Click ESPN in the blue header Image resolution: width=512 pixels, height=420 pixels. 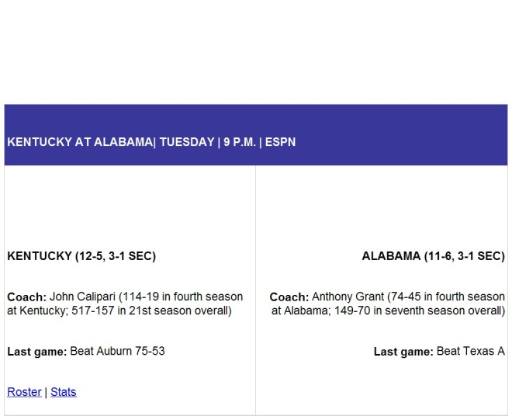(x=281, y=142)
